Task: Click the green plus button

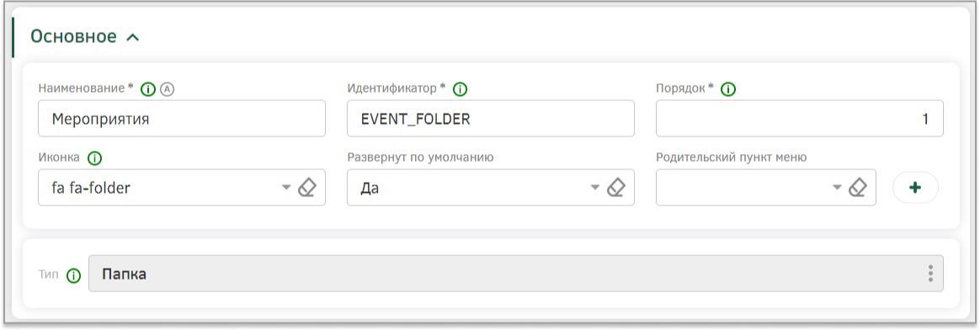Action: [x=916, y=188]
